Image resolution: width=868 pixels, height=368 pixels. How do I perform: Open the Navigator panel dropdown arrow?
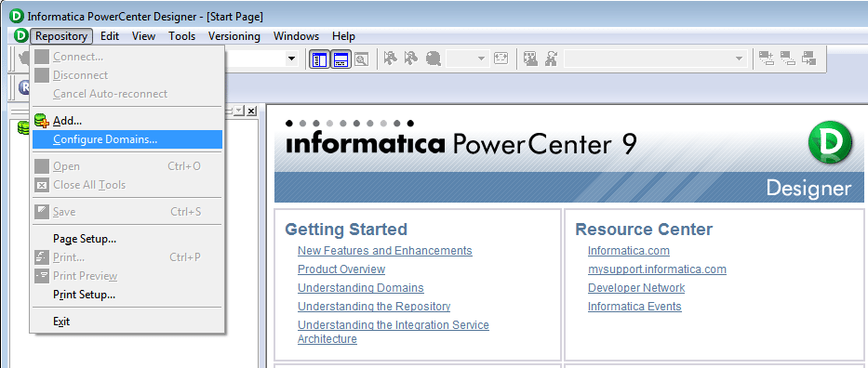(x=238, y=112)
